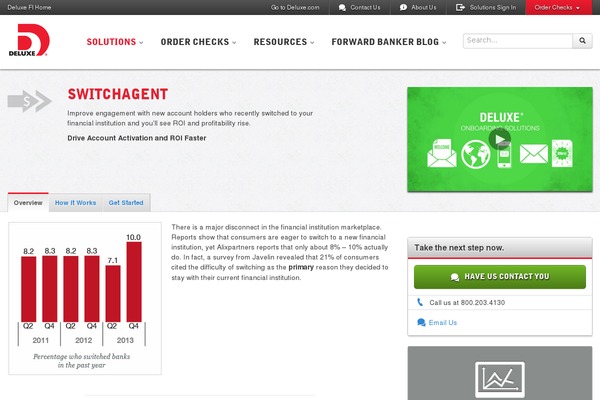600x400 pixels.
Task: Click the line chart icon in gray panel
Action: (x=500, y=380)
